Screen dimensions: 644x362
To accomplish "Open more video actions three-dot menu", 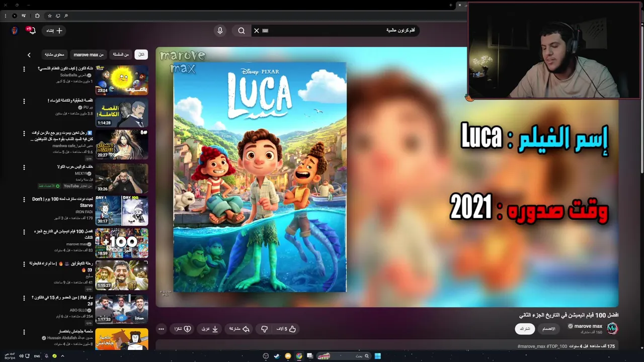I will (x=161, y=329).
